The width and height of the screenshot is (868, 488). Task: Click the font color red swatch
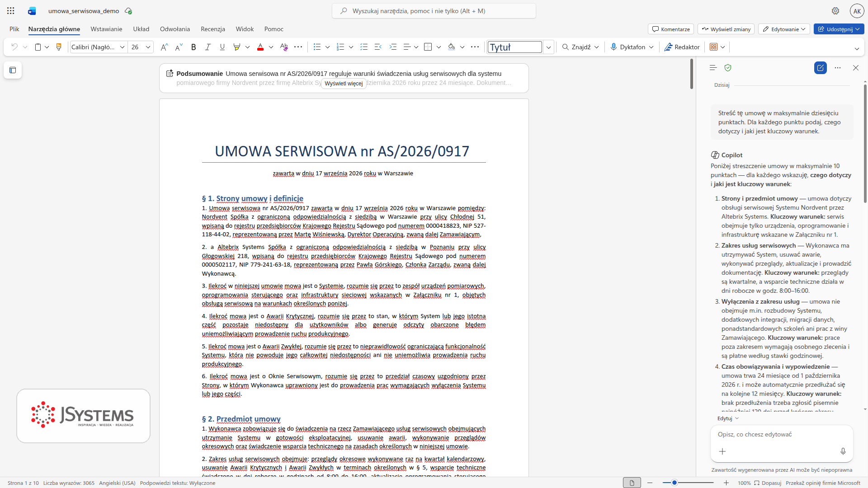260,47
